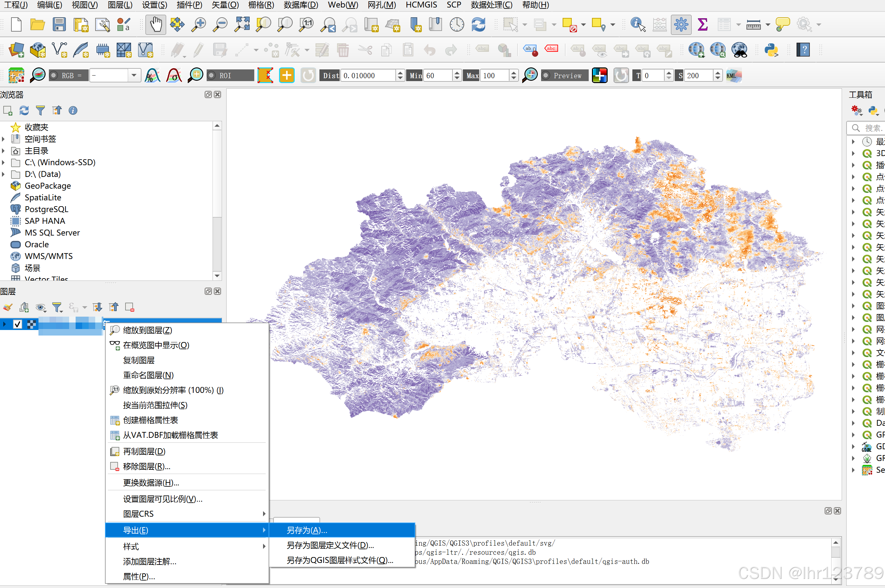
Task: Click 属性(P)... context menu entry
Action: point(139,576)
